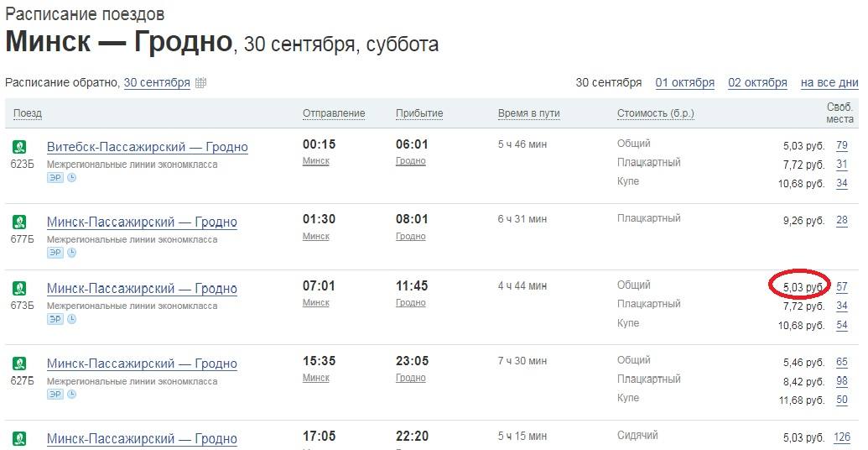Sort by Отправление column header
The height and width of the screenshot is (450, 868).
pos(334,113)
